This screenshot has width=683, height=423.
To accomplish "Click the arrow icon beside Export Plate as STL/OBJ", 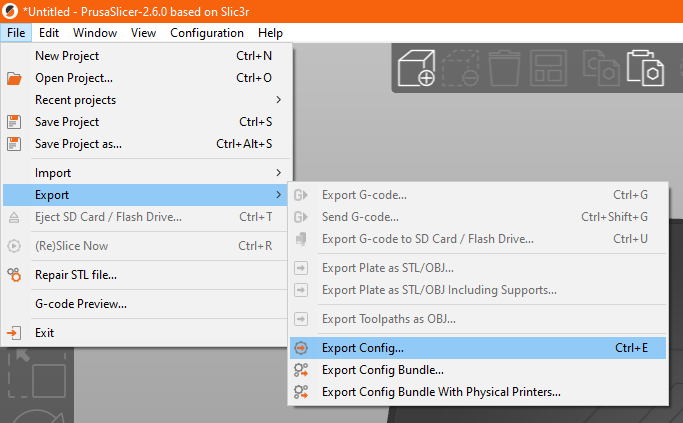I will tap(301, 268).
